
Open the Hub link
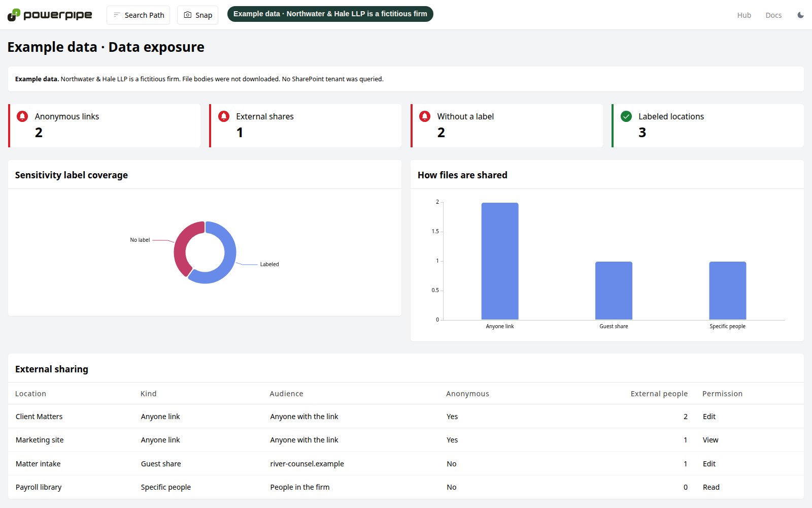(744, 15)
